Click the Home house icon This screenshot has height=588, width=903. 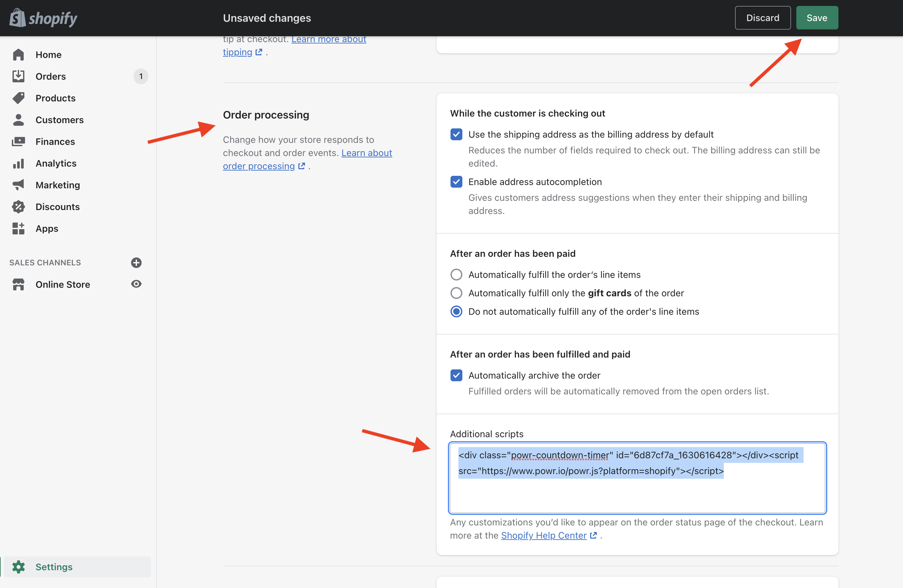coord(18,55)
